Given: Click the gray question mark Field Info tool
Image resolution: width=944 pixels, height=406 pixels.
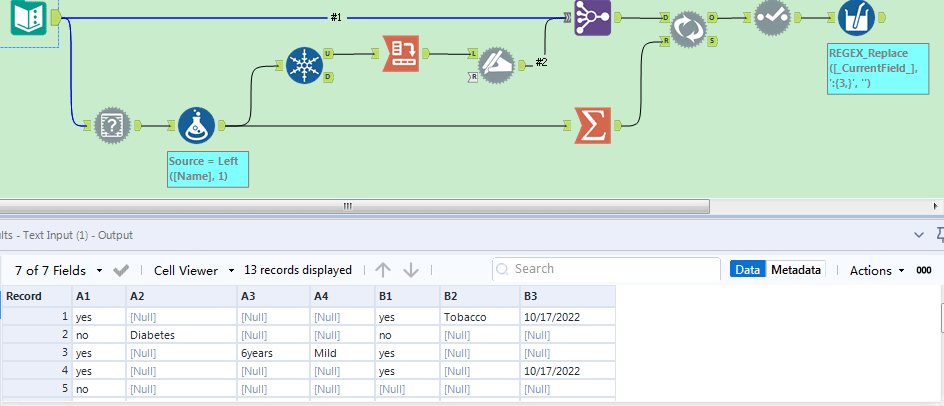Looking at the screenshot, I should [113, 126].
